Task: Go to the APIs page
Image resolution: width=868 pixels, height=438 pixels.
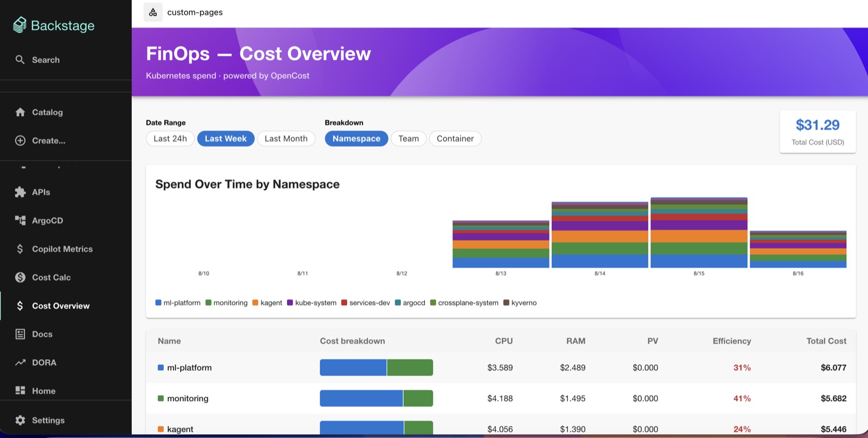Action: 66,192
